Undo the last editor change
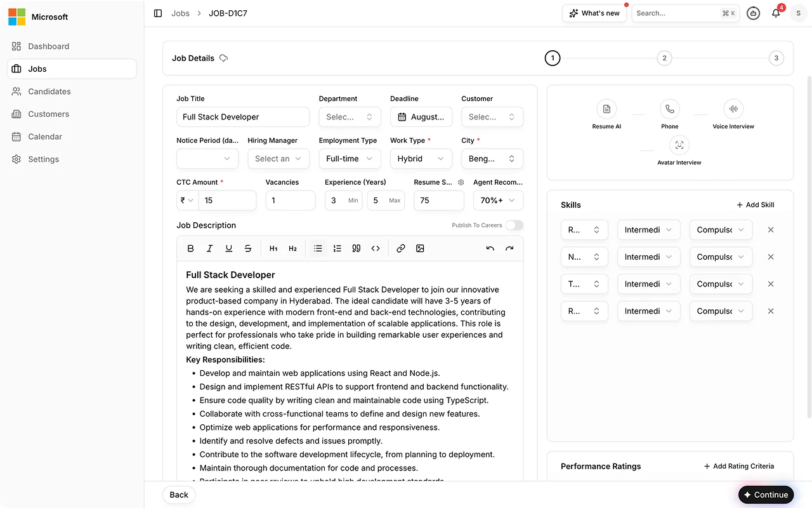The width and height of the screenshot is (812, 508). (490, 248)
